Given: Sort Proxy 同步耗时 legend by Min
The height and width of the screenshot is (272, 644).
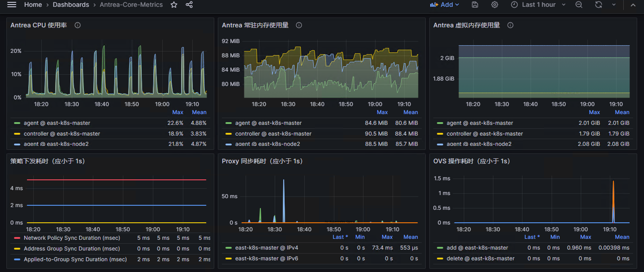Looking at the screenshot, I should (x=360, y=237).
